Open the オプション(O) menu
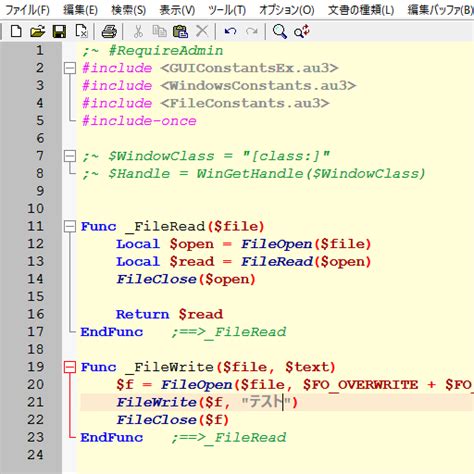 coord(287,10)
